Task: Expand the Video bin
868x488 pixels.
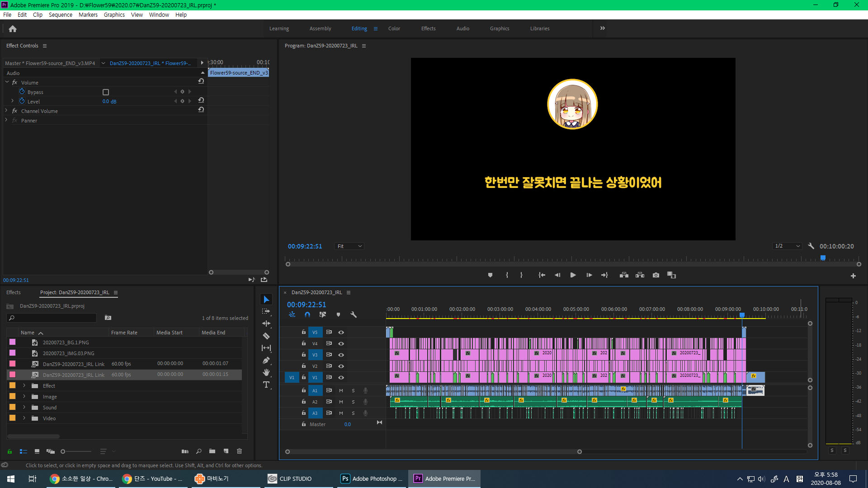Action: coord(24,418)
